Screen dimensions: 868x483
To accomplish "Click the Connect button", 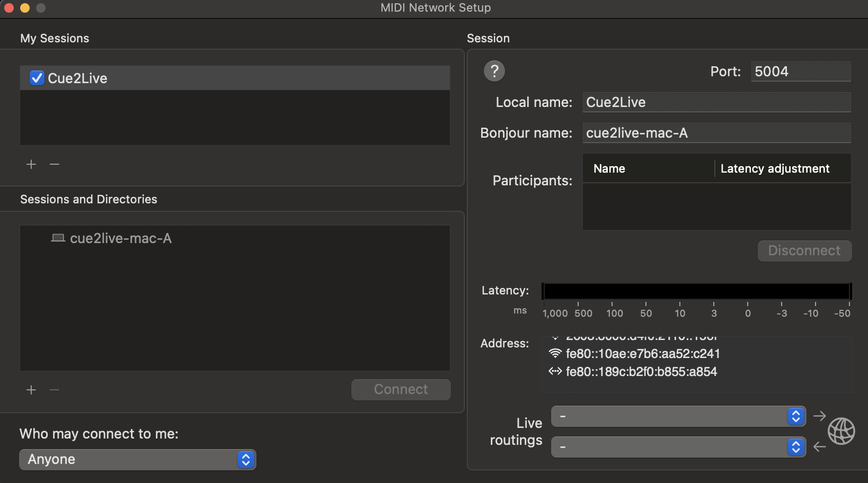I will [x=401, y=389].
